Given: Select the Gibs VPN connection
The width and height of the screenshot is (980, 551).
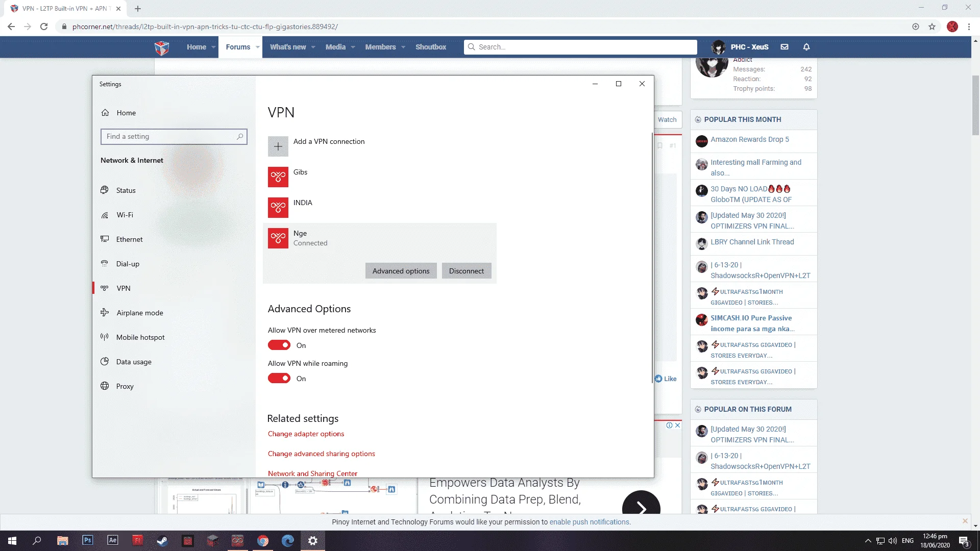Looking at the screenshot, I should click(380, 177).
